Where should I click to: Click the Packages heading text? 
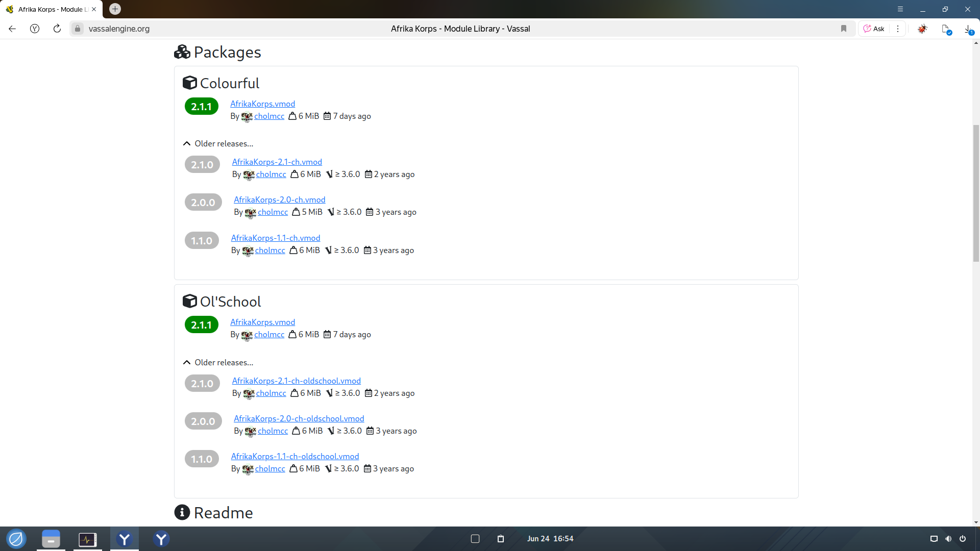(x=228, y=52)
